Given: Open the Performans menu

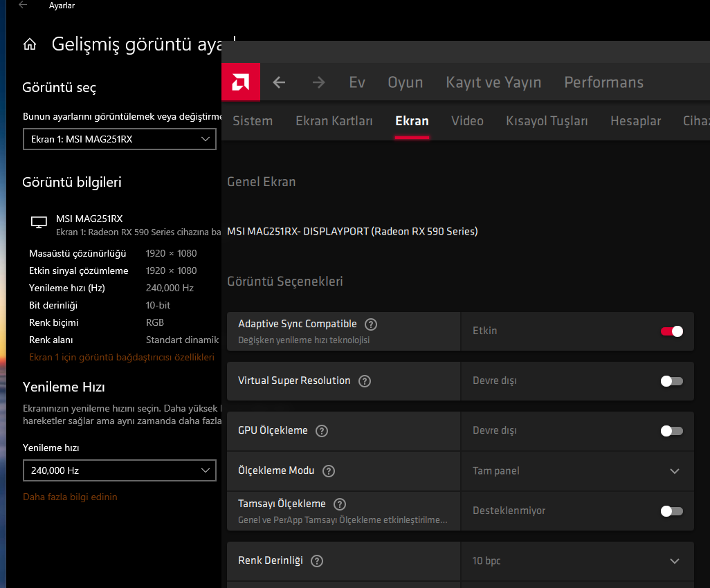Looking at the screenshot, I should tap(603, 82).
